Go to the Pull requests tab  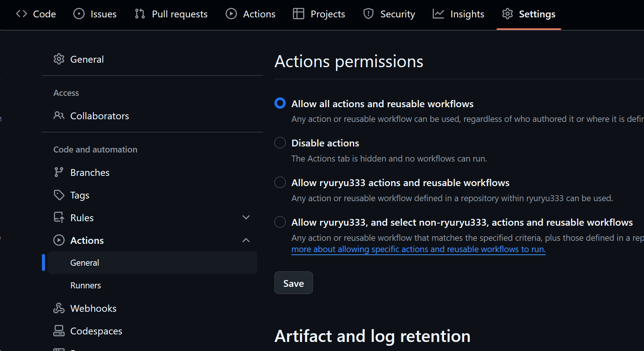[171, 14]
